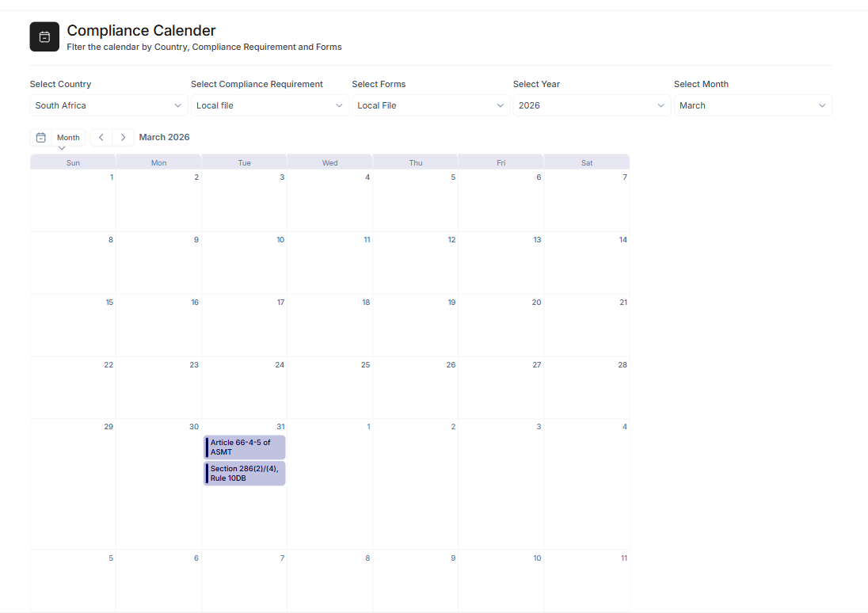Click the March 2026 heading label
The width and height of the screenshot is (868, 613).
(164, 137)
